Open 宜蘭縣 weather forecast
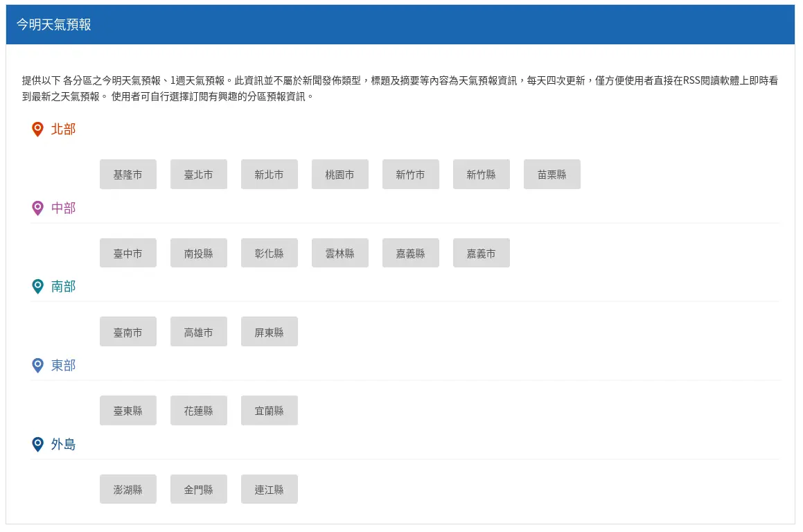The height and width of the screenshot is (532, 803). coord(270,411)
